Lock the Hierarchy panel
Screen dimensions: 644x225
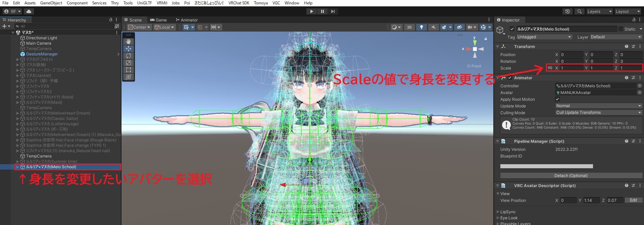(111, 20)
